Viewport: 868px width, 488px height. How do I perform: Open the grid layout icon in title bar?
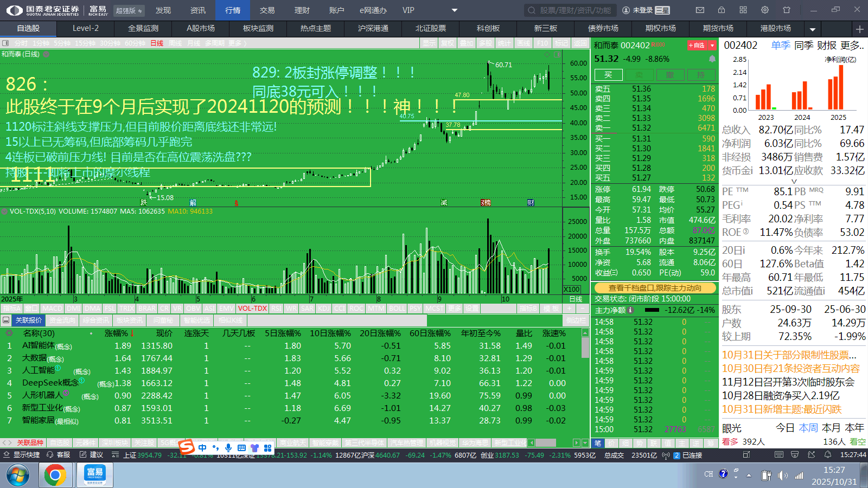tap(743, 10)
